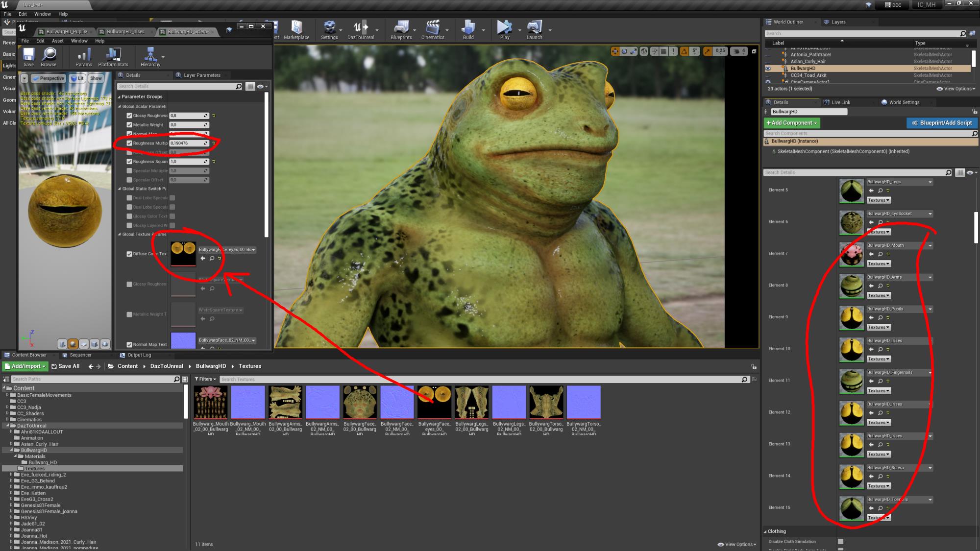The width and height of the screenshot is (980, 551).
Task: Toggle Glossy Roughness checkbox
Action: [129, 116]
